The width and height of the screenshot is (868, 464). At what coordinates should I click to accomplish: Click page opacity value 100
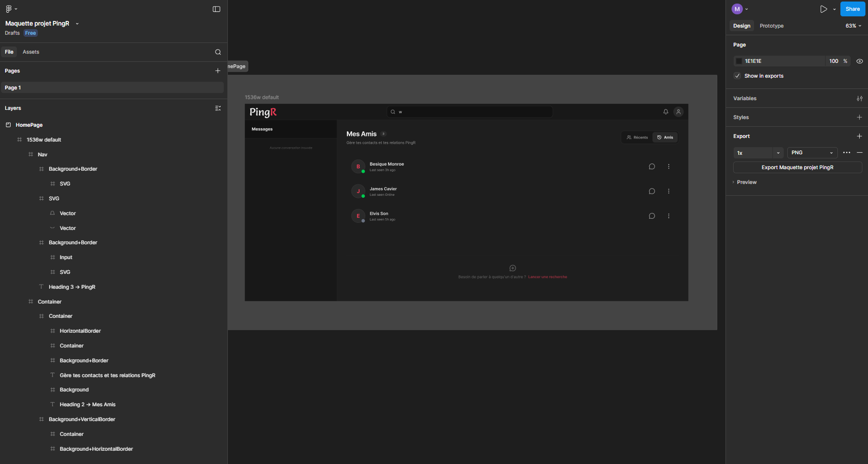[x=834, y=61]
